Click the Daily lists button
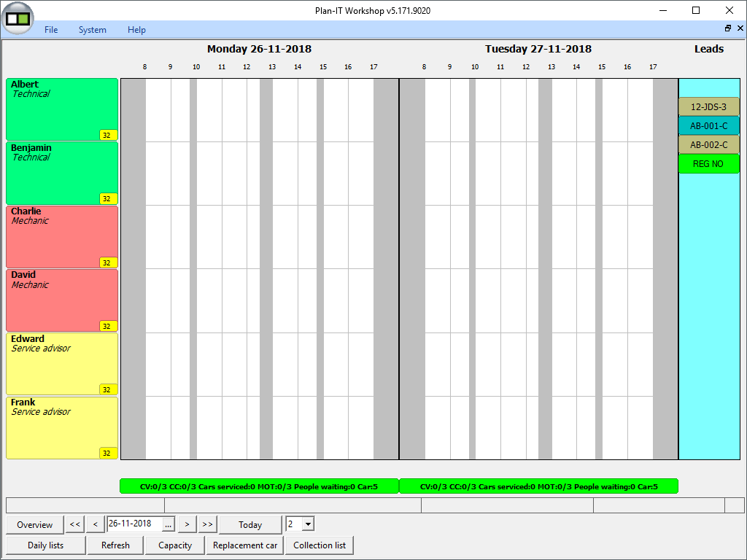 tap(45, 545)
